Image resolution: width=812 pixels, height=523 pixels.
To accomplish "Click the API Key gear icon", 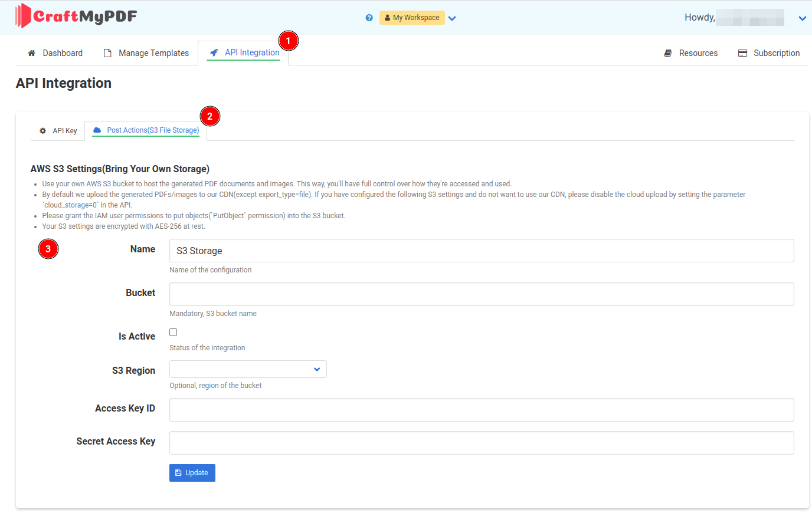I will coord(42,131).
